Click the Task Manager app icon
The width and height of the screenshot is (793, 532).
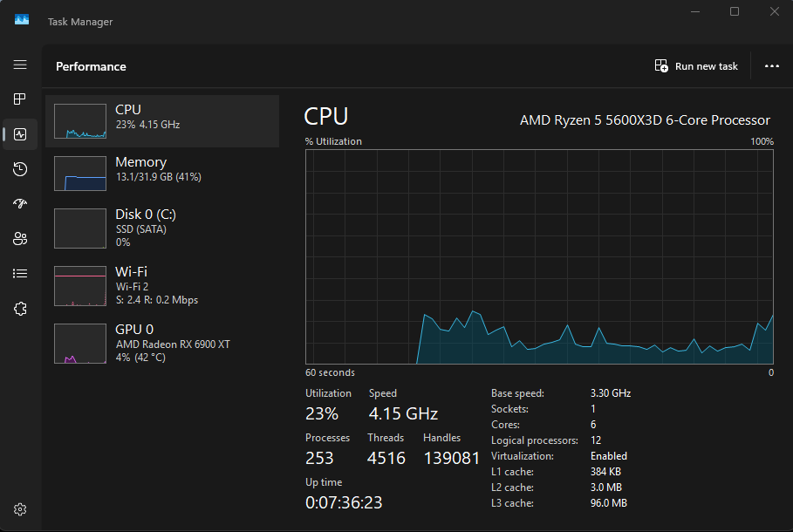22,20
